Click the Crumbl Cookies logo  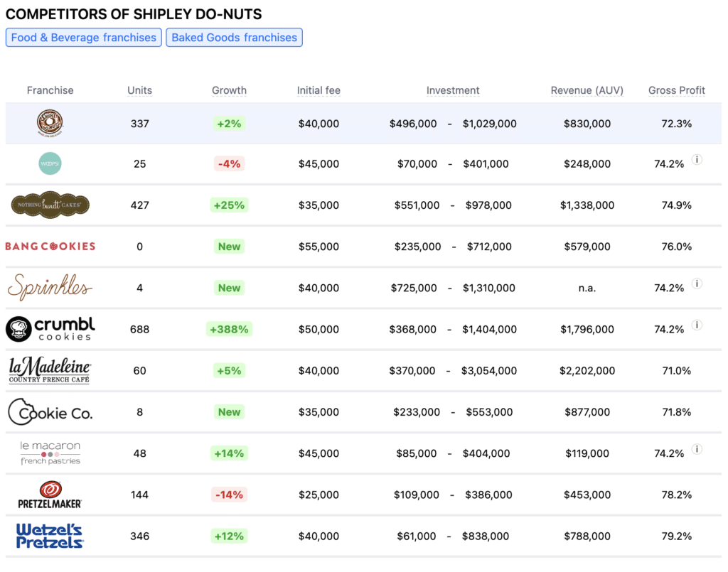click(x=50, y=329)
